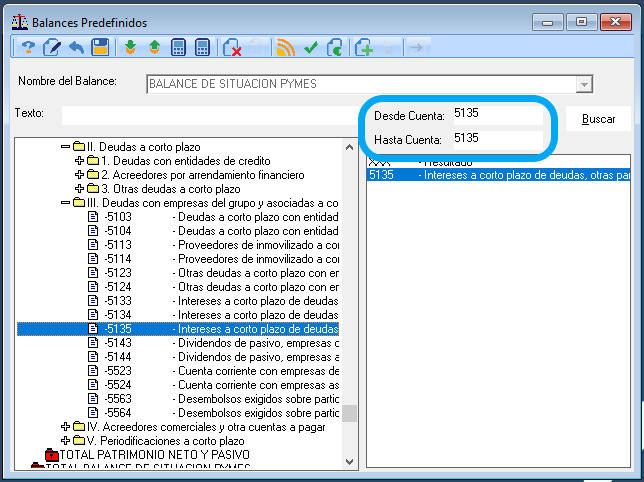This screenshot has height=482, width=644.
Task: Select account -5114 in tree
Action: point(213,259)
